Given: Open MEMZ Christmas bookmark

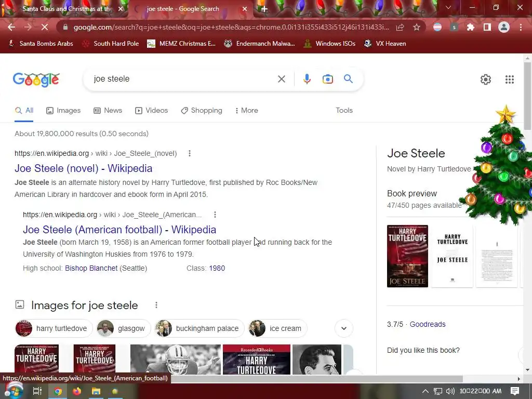Looking at the screenshot, I should coord(181,44).
